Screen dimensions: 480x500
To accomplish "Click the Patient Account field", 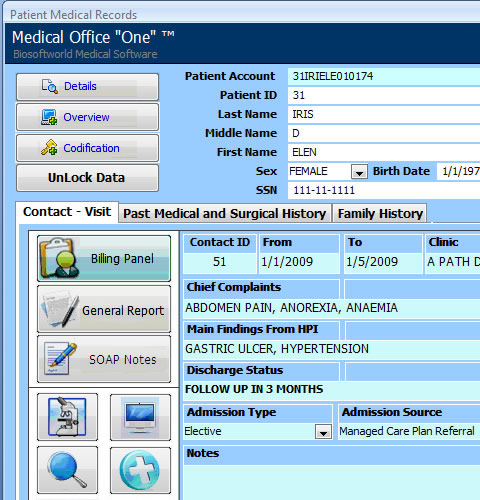I will point(384,76).
